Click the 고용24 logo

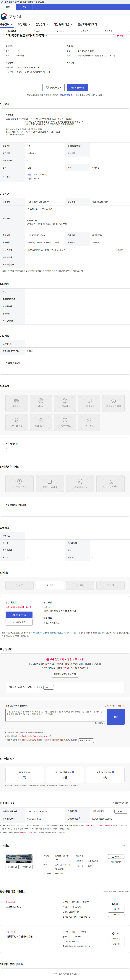point(11,16)
